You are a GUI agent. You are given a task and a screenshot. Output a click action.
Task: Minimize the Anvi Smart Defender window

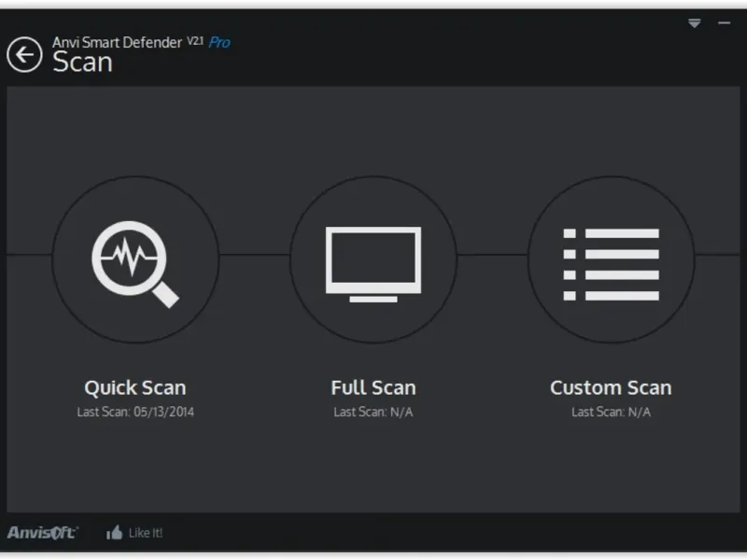[725, 22]
